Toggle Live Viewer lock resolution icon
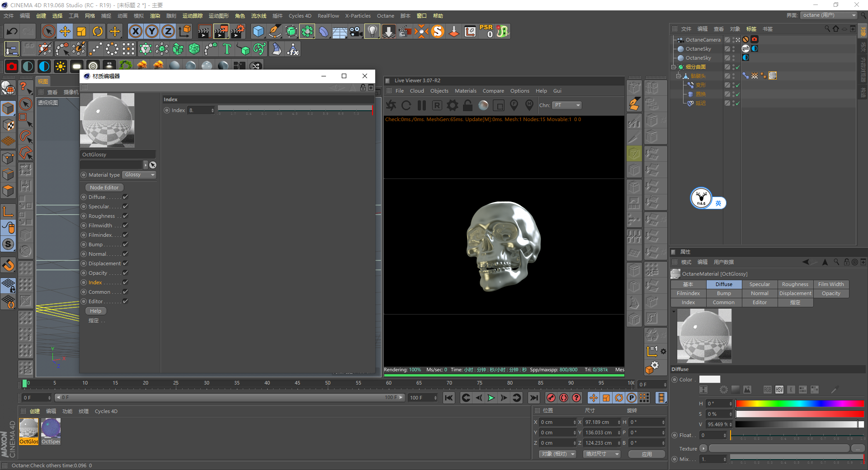 point(468,105)
